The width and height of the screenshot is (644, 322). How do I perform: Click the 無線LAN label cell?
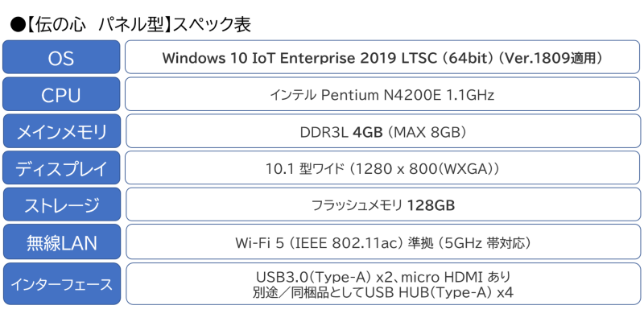pyautogui.click(x=61, y=243)
